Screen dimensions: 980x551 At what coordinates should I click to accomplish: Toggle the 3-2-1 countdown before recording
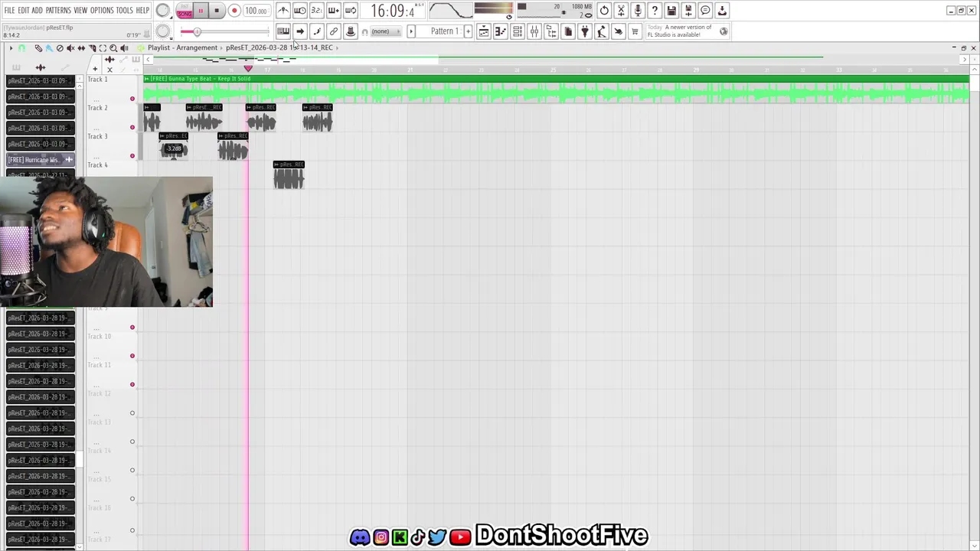316,11
